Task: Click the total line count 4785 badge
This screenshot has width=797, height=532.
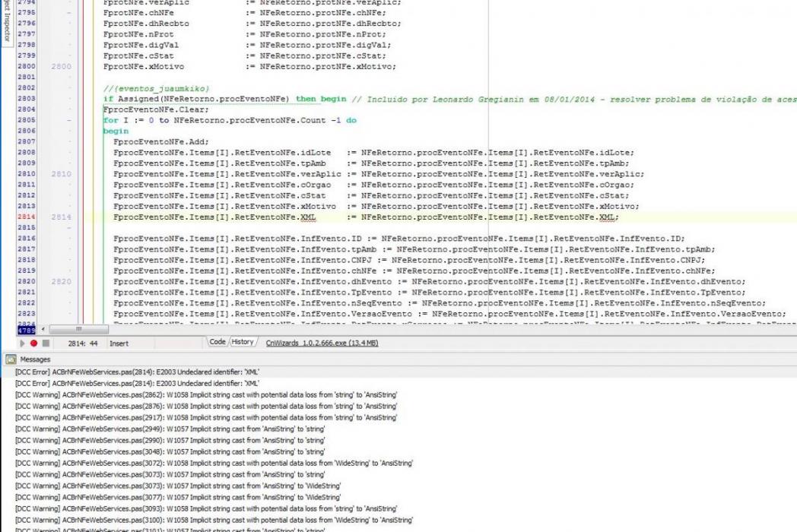Action: (27, 331)
